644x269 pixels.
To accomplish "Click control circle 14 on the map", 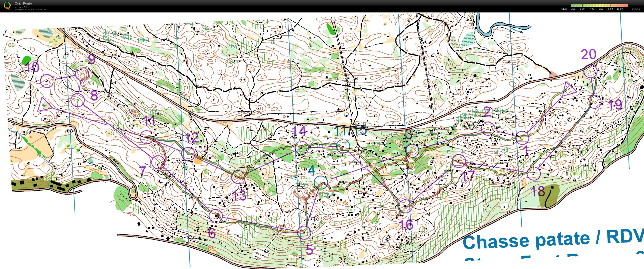I will click(x=302, y=148).
